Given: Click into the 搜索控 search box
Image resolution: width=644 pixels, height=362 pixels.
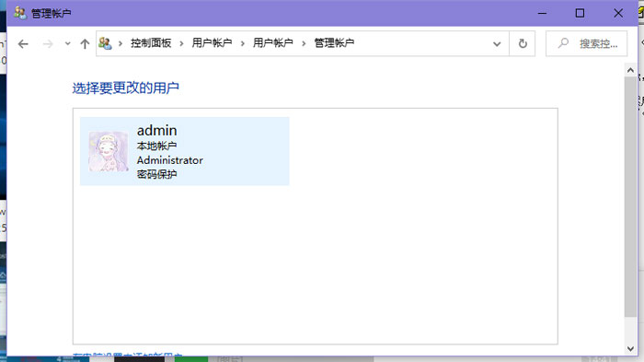Looking at the screenshot, I should 586,43.
